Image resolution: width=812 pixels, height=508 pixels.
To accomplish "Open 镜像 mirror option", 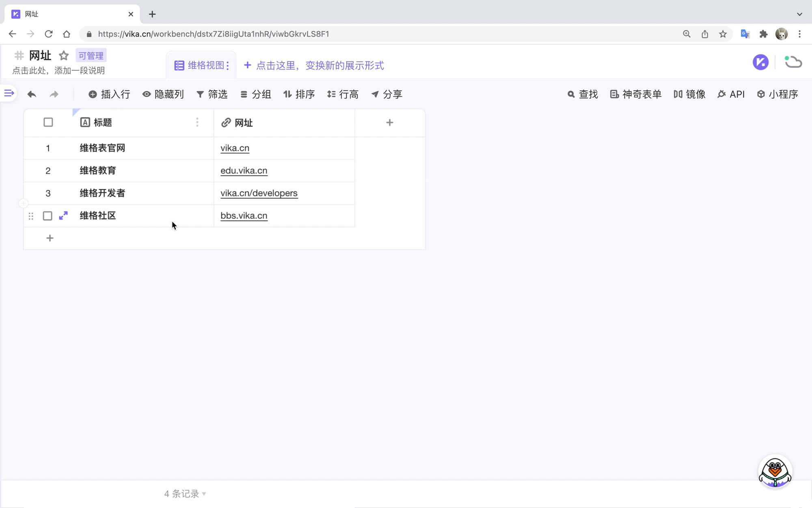I will point(689,94).
